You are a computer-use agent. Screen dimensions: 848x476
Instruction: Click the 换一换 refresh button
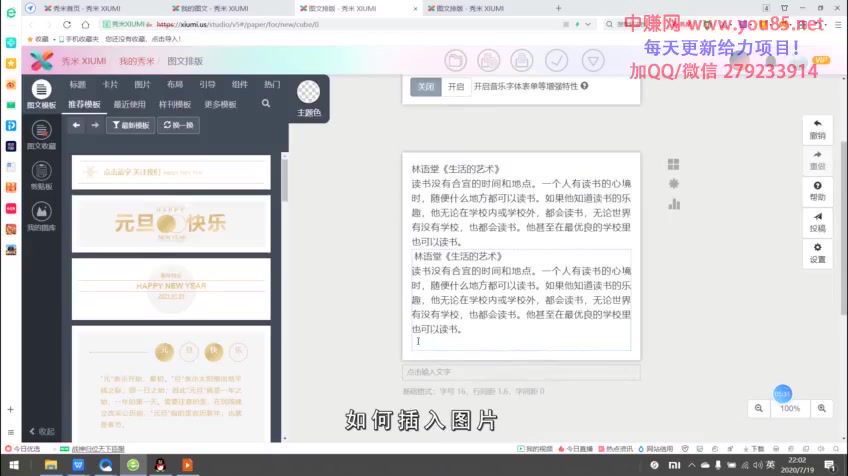point(178,125)
